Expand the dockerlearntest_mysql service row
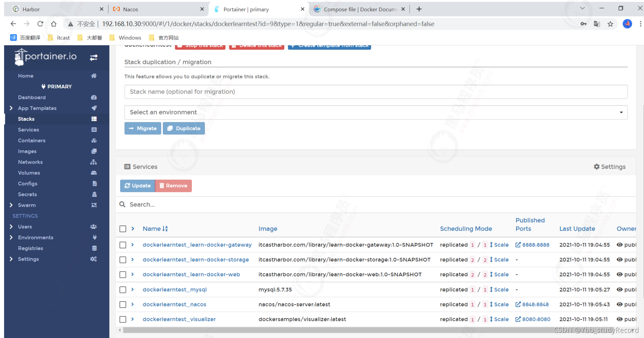Image resolution: width=644 pixels, height=338 pixels. pyautogui.click(x=133, y=289)
